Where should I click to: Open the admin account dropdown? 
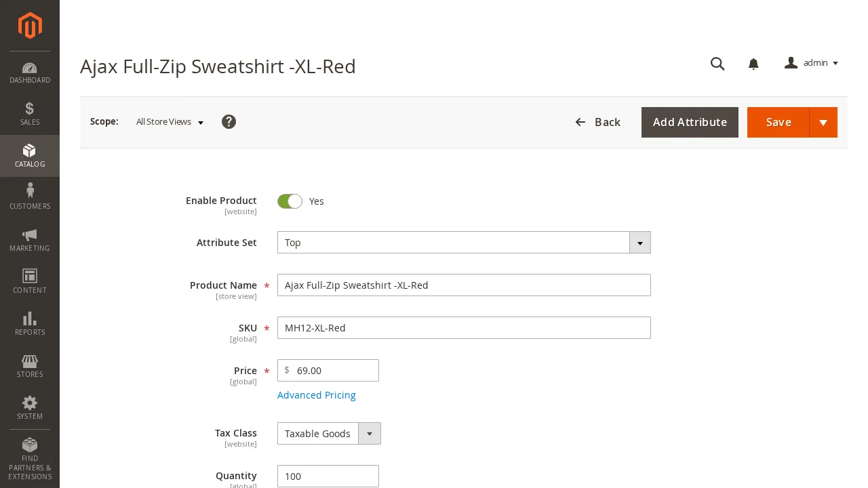click(x=812, y=63)
